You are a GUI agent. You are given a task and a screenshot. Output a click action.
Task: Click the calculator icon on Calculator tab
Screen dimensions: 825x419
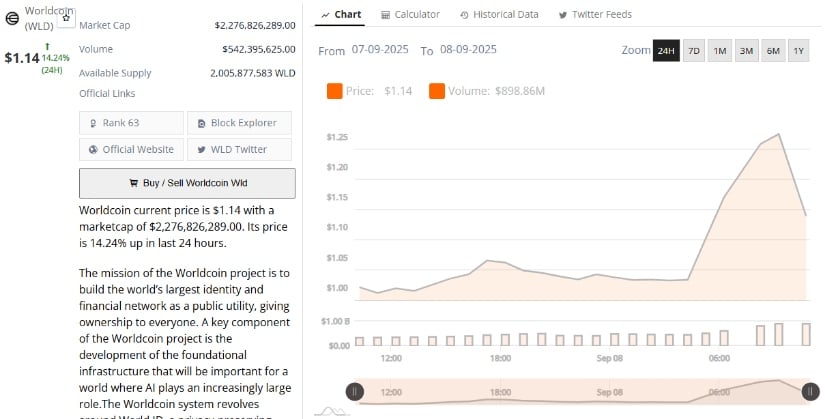386,15
